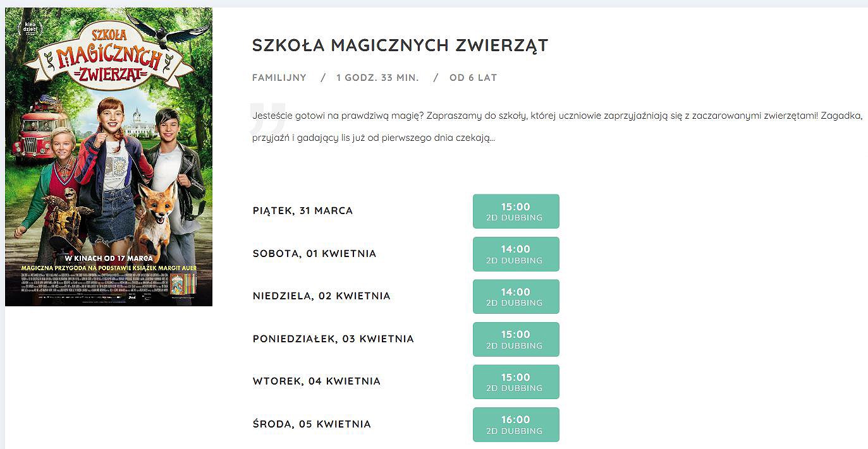Pick the 14:00 showing on Niedziela, 02 kwietnia

coord(516,297)
